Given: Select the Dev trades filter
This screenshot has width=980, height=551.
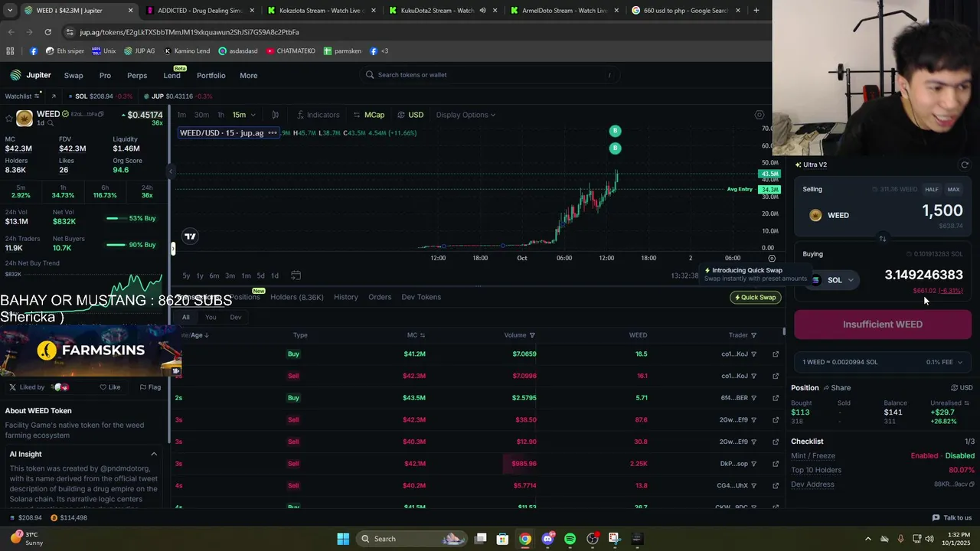Looking at the screenshot, I should point(236,318).
